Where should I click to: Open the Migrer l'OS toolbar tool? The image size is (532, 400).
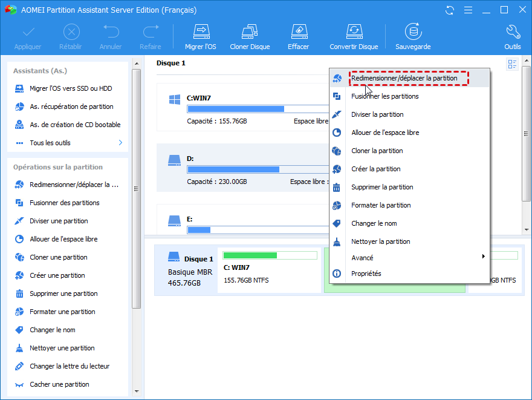201,37
